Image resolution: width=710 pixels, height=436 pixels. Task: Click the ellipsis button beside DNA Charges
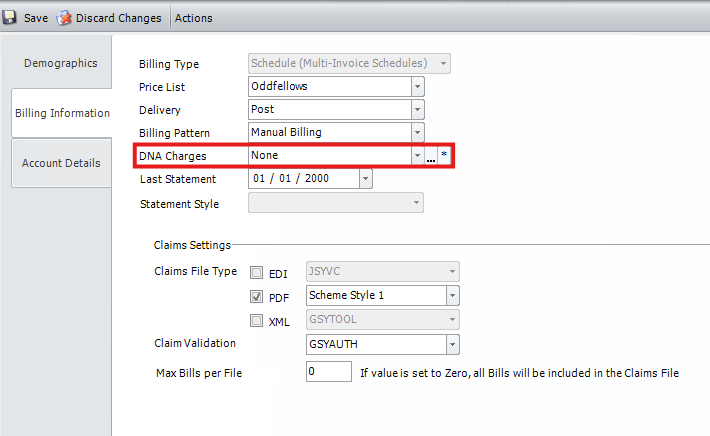(431, 157)
